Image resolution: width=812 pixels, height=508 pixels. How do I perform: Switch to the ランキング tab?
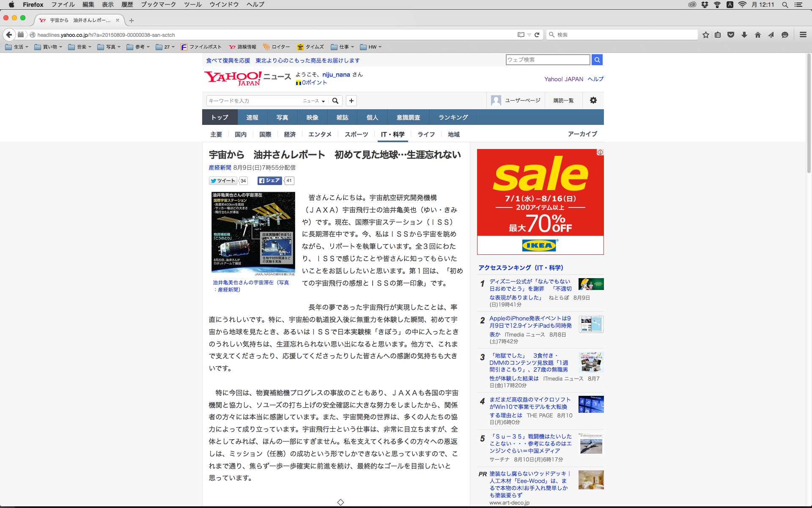(x=453, y=117)
